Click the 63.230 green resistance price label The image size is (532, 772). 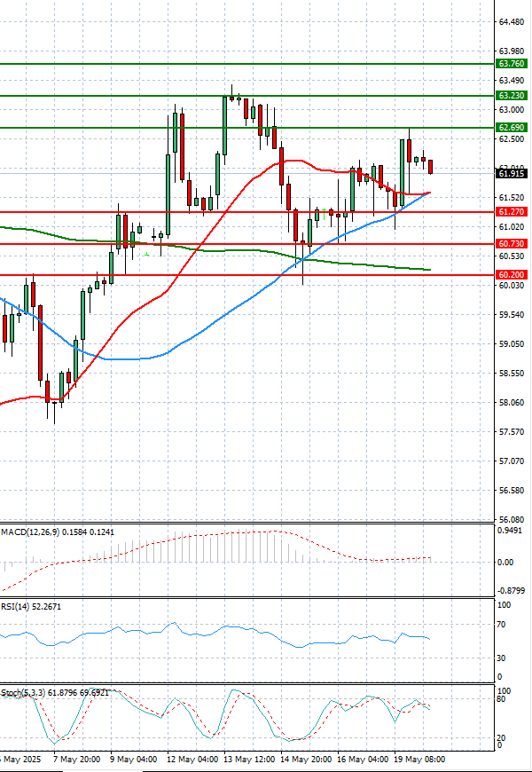(x=512, y=96)
